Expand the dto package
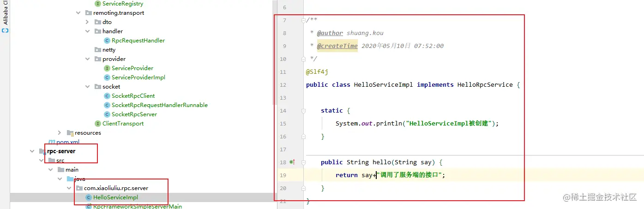 point(88,22)
